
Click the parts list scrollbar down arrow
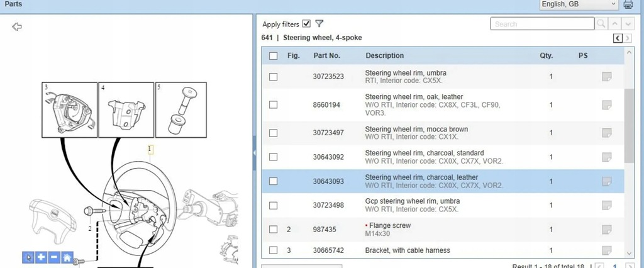click(629, 253)
